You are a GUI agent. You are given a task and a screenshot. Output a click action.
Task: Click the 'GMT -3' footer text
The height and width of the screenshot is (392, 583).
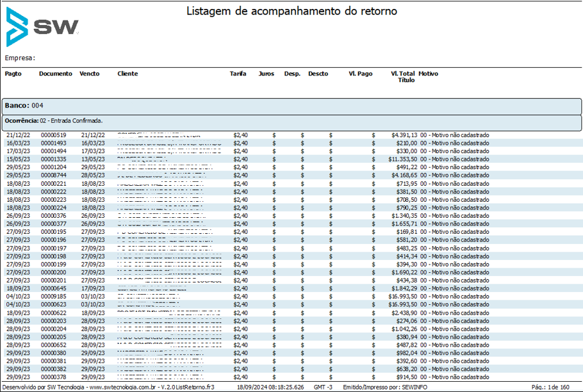(x=323, y=387)
